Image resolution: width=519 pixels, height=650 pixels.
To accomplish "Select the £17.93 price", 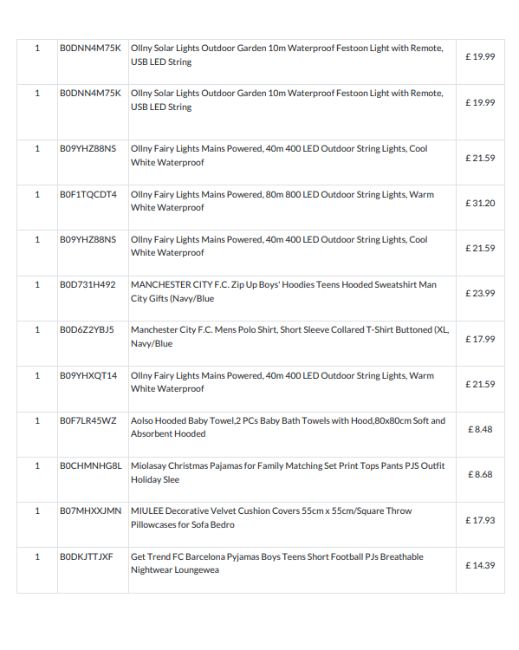I will tap(480, 520).
